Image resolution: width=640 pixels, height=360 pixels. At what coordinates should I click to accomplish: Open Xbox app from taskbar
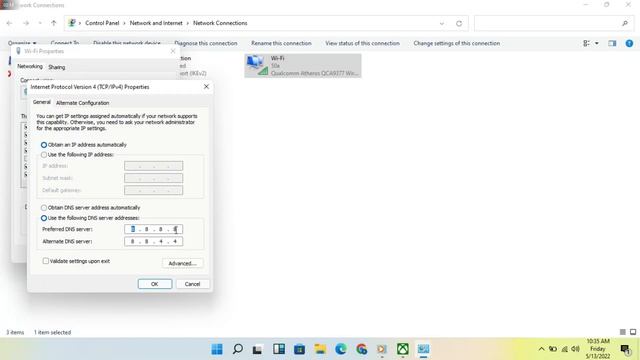[403, 349]
